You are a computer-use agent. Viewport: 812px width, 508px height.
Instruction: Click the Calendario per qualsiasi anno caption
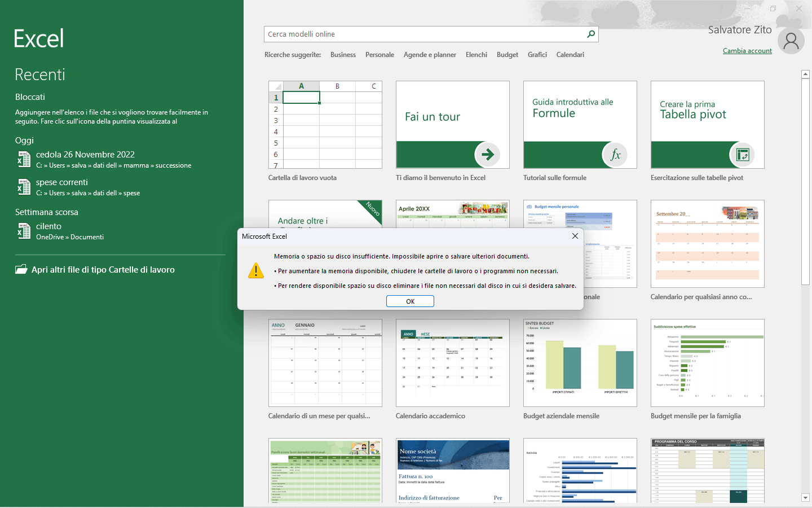(x=701, y=297)
